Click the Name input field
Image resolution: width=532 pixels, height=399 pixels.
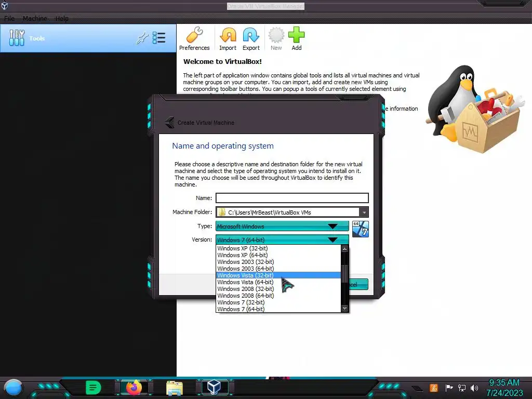pyautogui.click(x=292, y=198)
